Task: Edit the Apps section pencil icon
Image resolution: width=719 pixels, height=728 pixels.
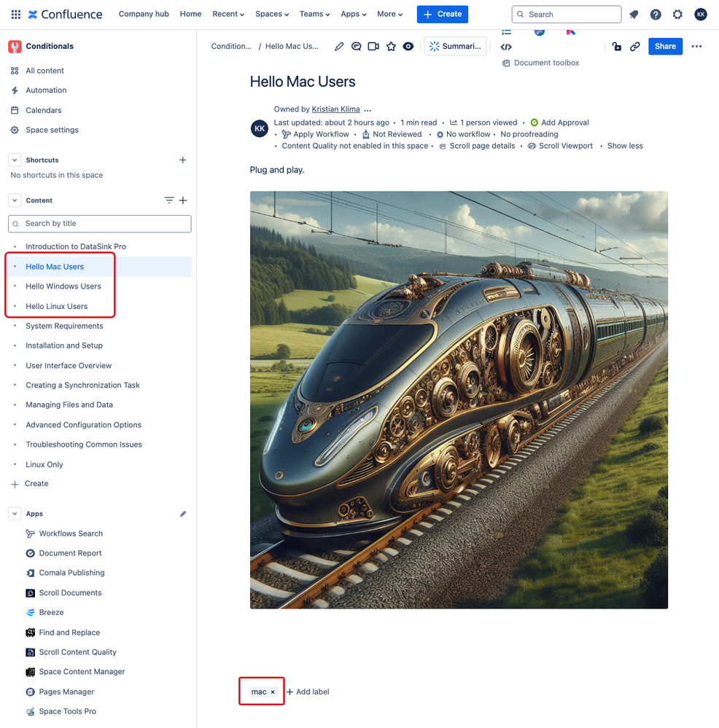Action: 183,514
